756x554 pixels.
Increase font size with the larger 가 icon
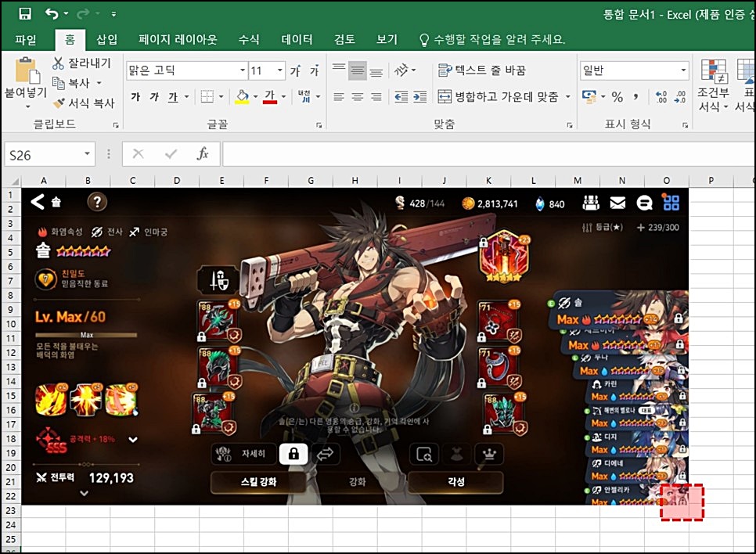click(x=295, y=71)
